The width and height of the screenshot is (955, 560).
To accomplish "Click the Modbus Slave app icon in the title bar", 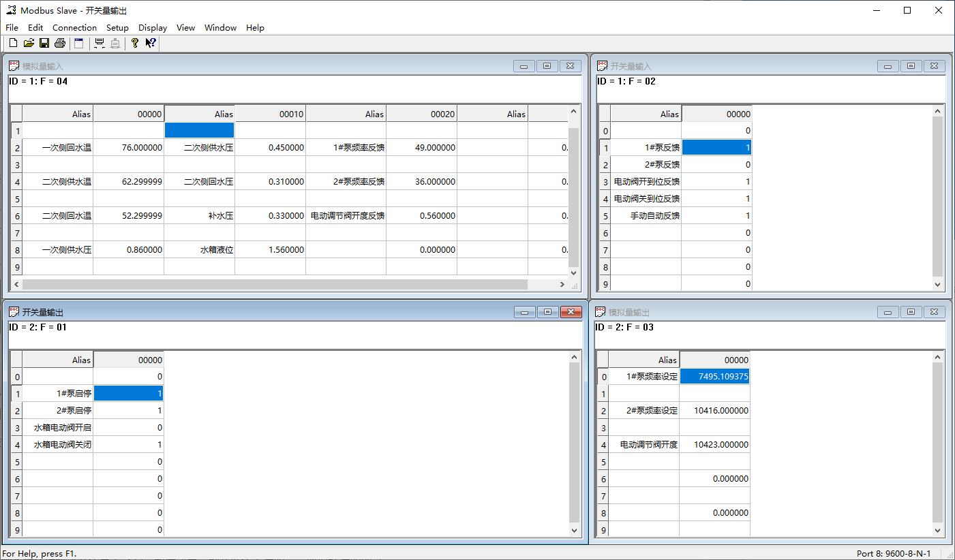I will point(12,10).
